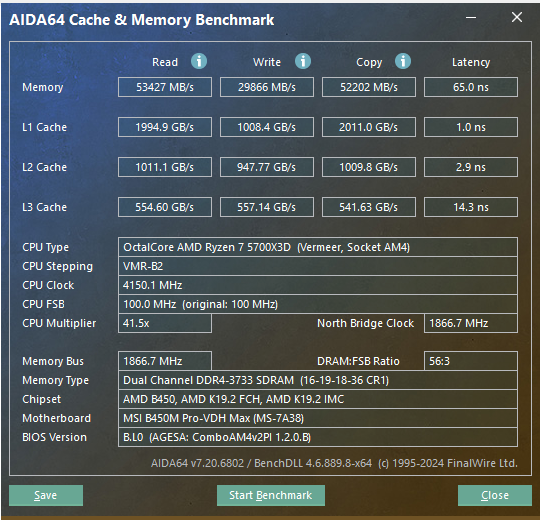
Task: Click the Close button at bottom right
Action: [495, 495]
